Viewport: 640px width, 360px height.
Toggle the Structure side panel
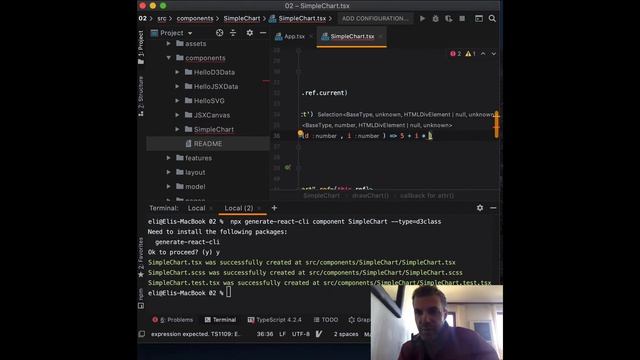pos(141,96)
